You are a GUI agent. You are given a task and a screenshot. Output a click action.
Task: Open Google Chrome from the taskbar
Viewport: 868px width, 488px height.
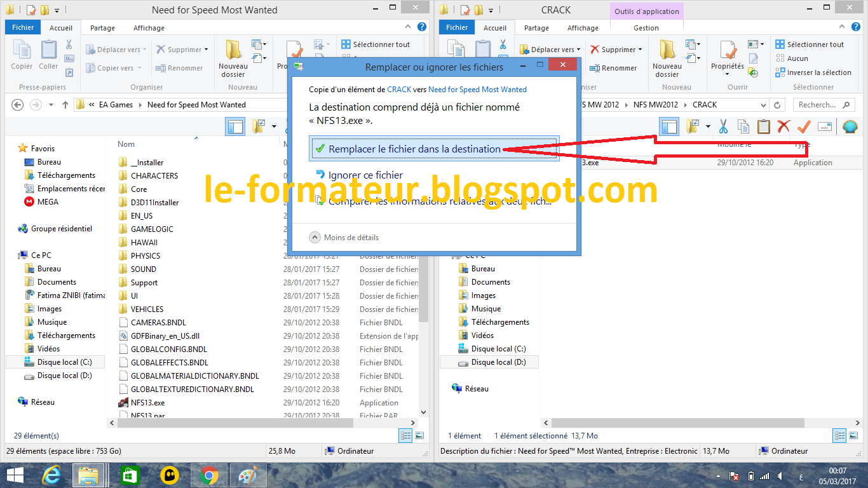[x=209, y=475]
